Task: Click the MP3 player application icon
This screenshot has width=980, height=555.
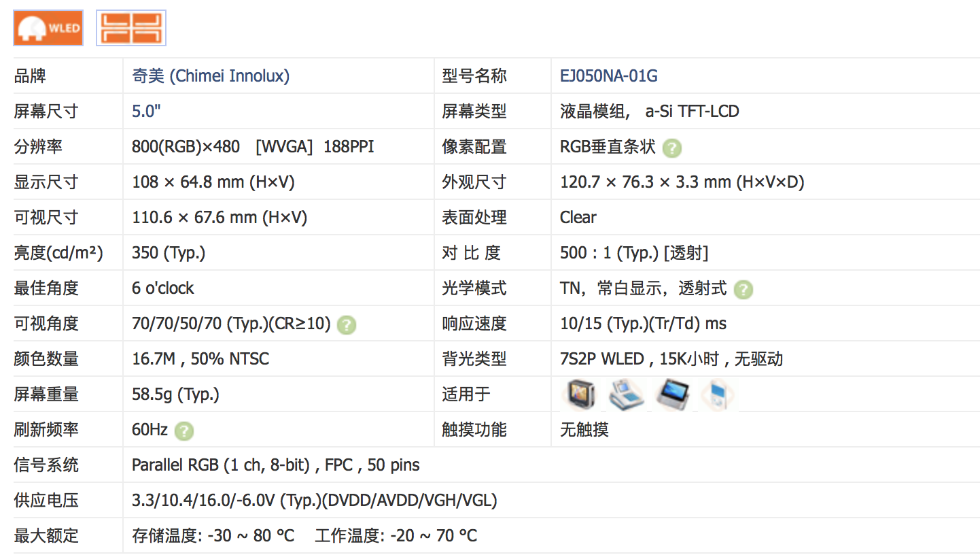Action: 716,394
